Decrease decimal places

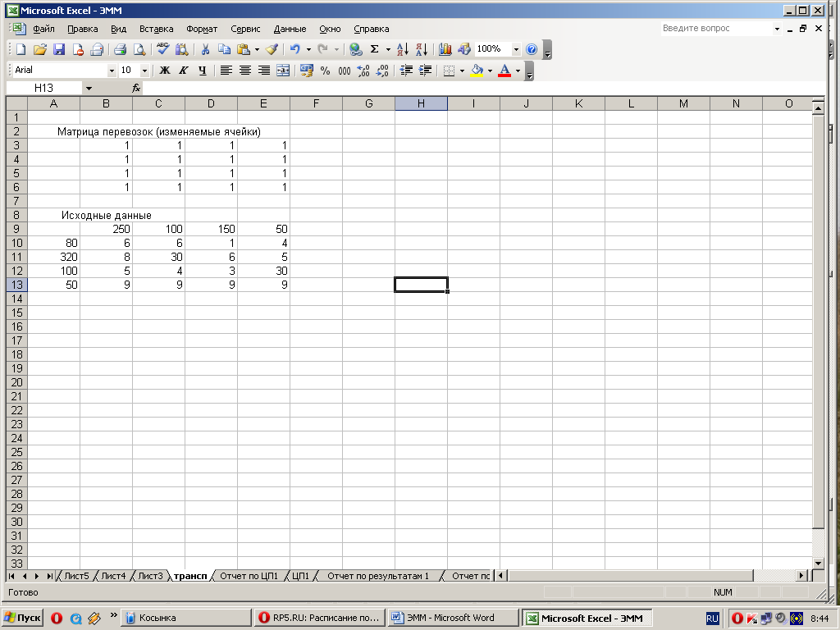(382, 71)
